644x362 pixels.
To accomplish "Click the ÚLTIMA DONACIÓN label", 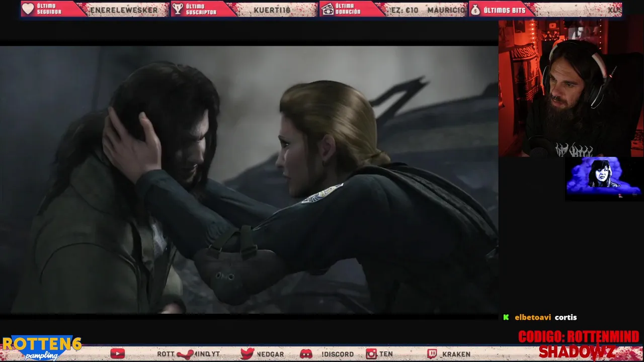I will pyautogui.click(x=349, y=10).
